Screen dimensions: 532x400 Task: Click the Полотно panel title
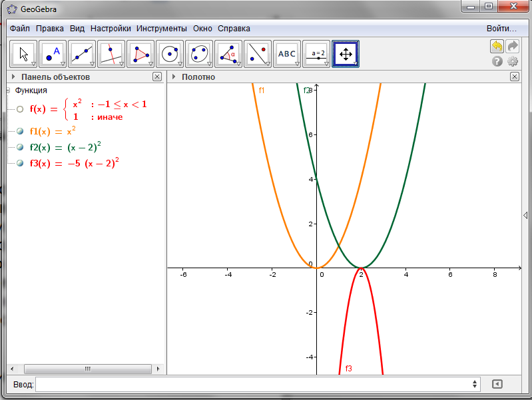point(198,77)
